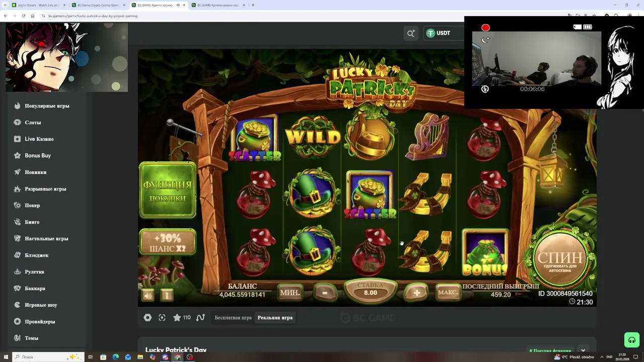
Task: Launch Microsoft Edge from the taskbar
Action: [116, 357]
